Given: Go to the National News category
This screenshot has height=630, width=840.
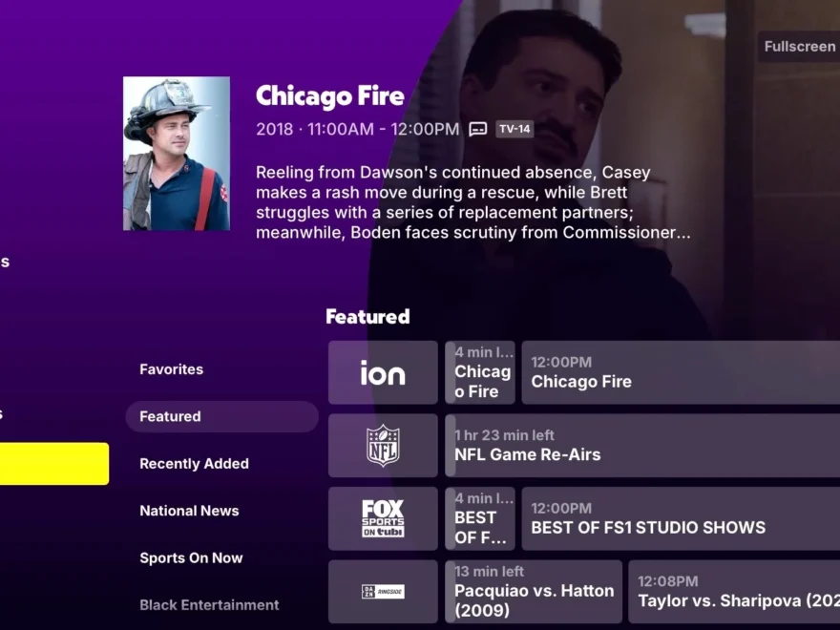Looking at the screenshot, I should click(x=189, y=511).
